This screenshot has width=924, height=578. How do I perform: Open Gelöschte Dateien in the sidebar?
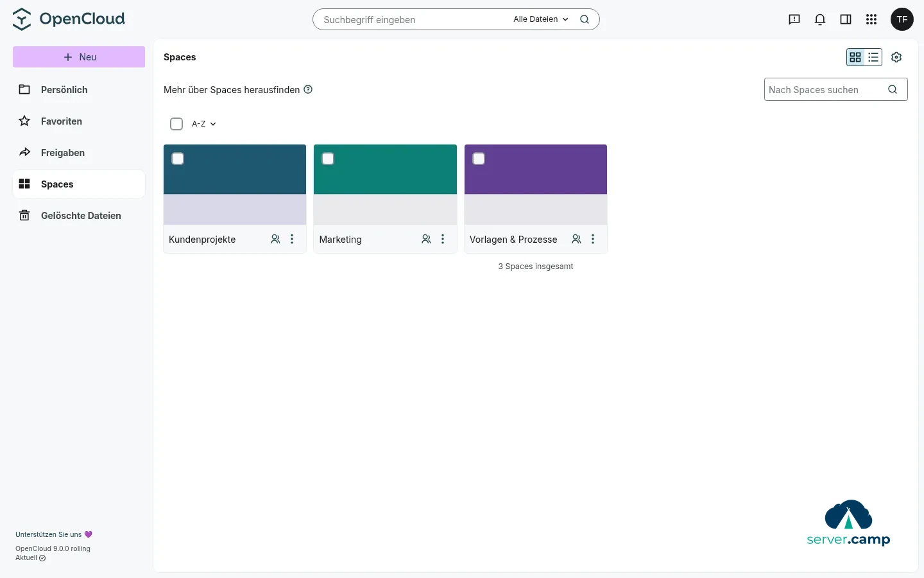[79, 216]
